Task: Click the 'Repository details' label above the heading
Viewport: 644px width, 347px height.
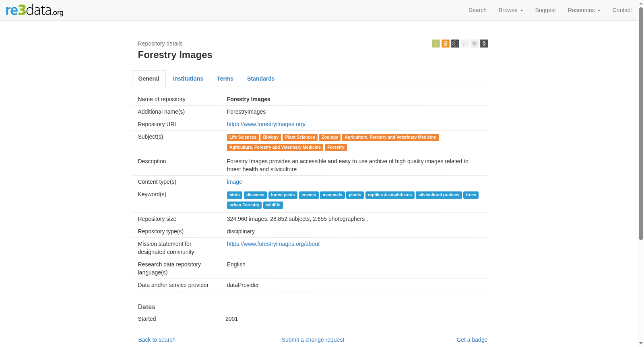Action: coord(160,44)
